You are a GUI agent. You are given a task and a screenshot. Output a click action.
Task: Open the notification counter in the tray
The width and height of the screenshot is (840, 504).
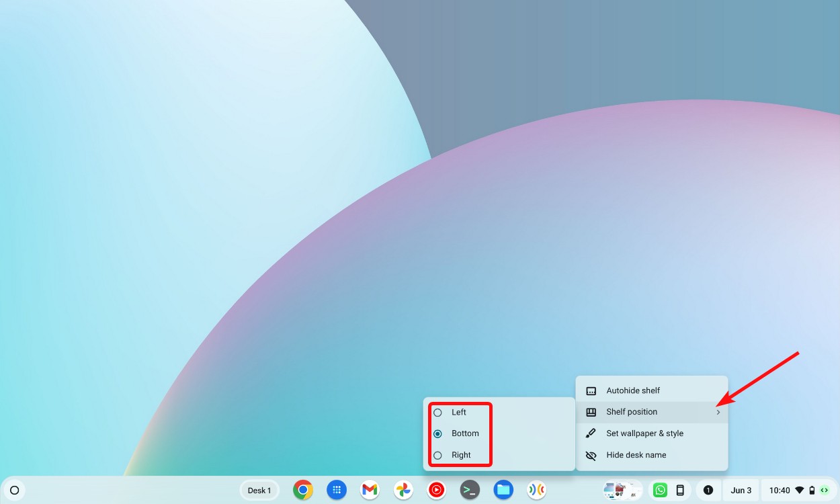708,490
